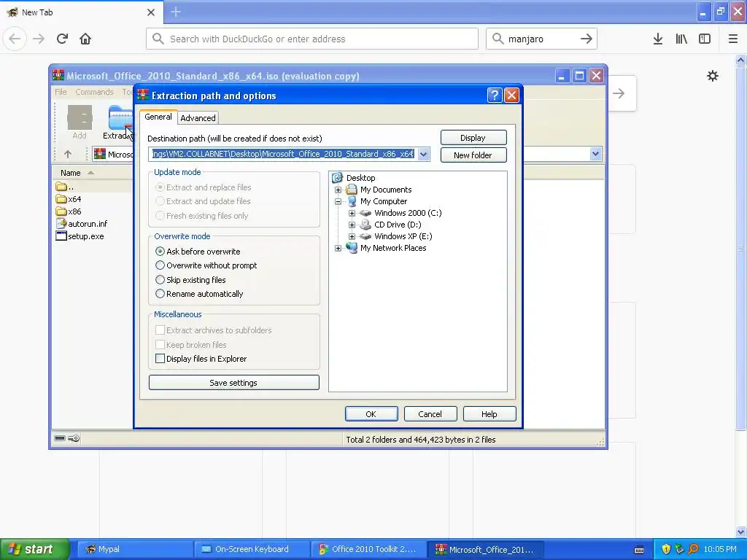Screen dimensions: 747x560
Task: Expand the My Documents tree node
Action: [x=338, y=190]
